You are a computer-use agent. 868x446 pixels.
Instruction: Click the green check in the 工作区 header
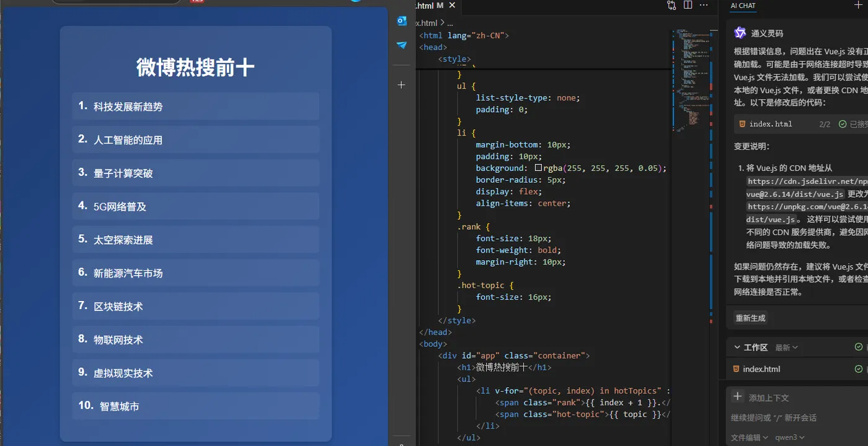[859, 348]
